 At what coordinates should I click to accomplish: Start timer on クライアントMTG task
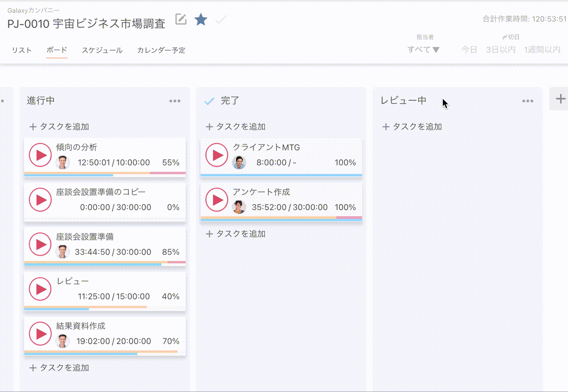coord(217,155)
